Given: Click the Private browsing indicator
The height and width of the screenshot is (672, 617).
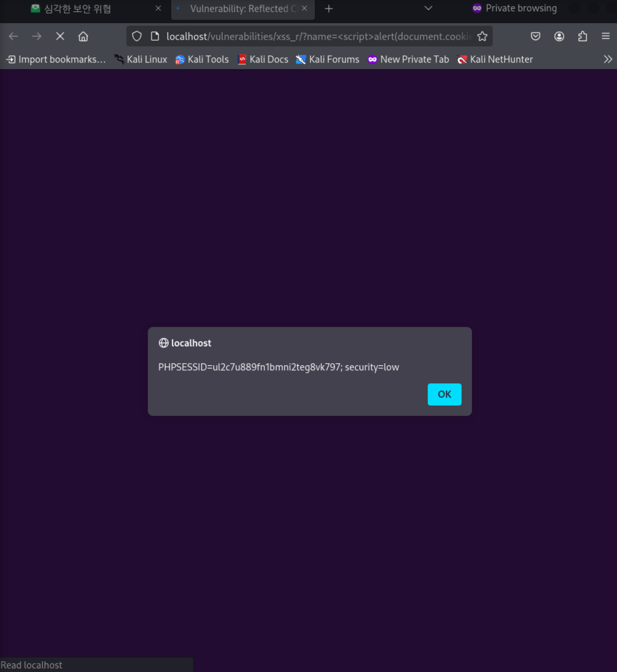Looking at the screenshot, I should [515, 8].
